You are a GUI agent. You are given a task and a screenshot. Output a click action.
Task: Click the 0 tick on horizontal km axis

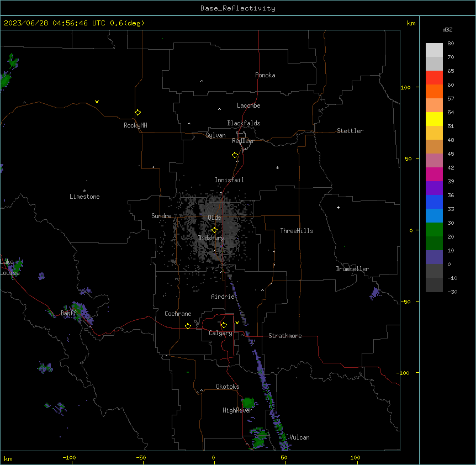tap(213, 457)
